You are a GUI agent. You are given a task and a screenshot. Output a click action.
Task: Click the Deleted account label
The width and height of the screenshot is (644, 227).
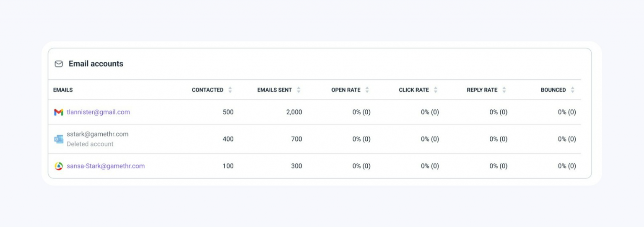pyautogui.click(x=90, y=144)
